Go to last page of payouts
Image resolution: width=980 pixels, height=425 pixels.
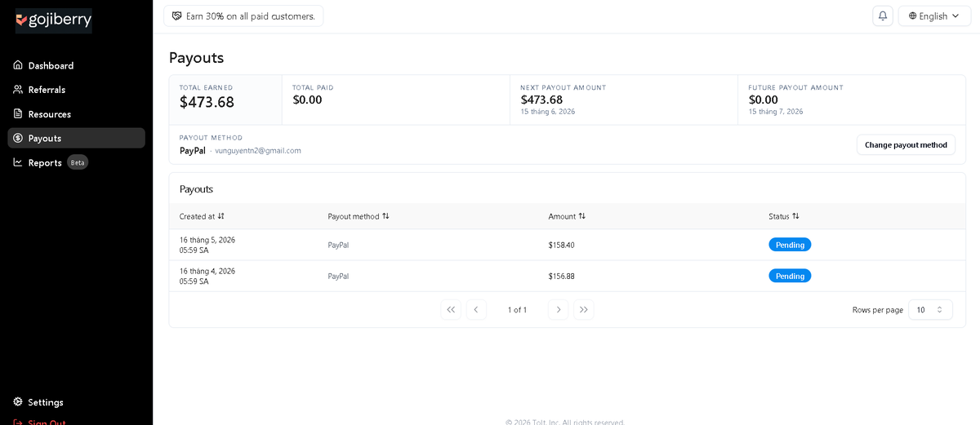coord(583,310)
